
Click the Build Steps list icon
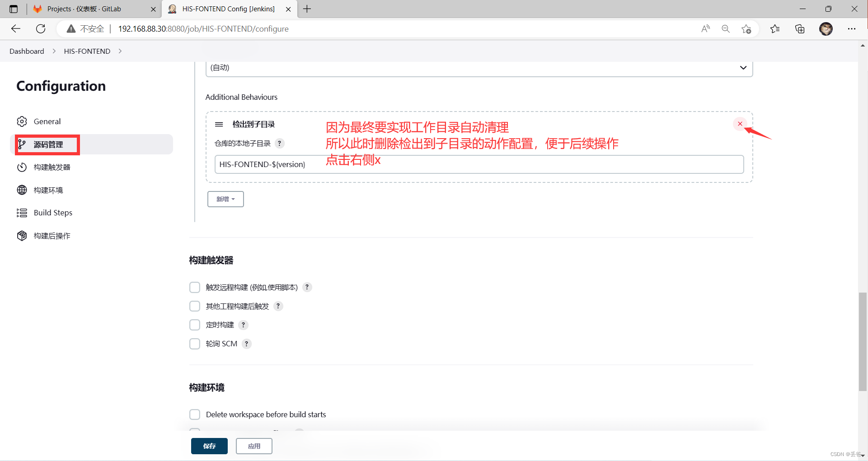point(22,213)
